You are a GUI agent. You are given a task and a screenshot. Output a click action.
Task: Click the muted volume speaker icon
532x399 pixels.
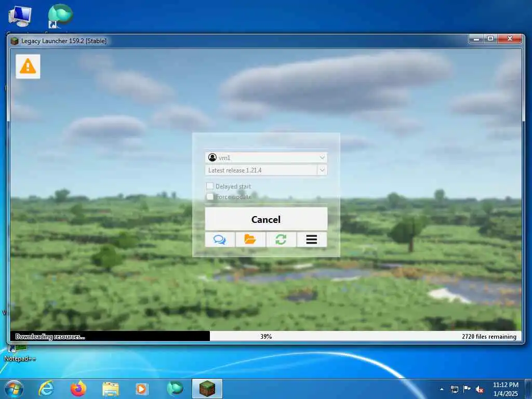click(x=480, y=389)
